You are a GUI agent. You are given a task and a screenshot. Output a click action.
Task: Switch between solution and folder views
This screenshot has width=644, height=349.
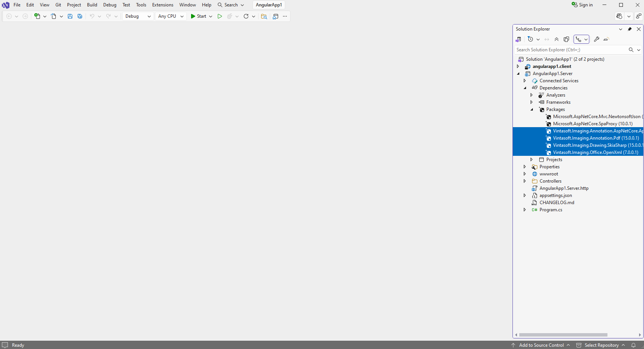519,39
